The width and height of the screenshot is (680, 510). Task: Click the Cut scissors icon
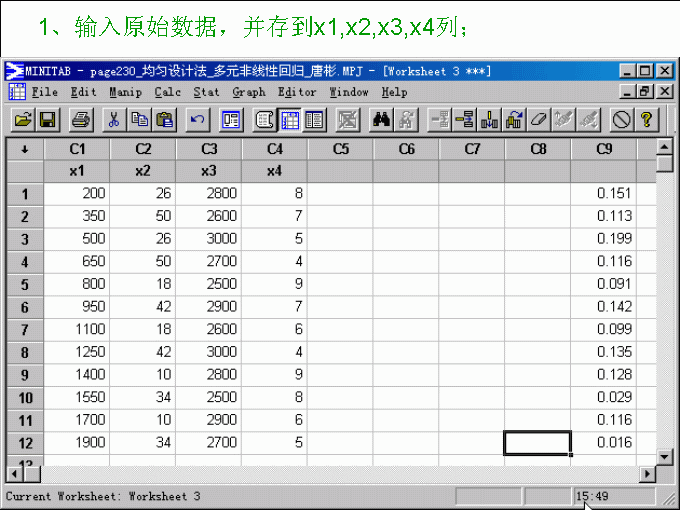115,120
